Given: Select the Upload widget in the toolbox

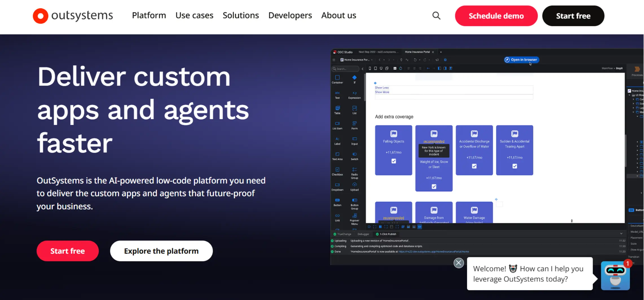Looking at the screenshot, I should click(354, 185).
